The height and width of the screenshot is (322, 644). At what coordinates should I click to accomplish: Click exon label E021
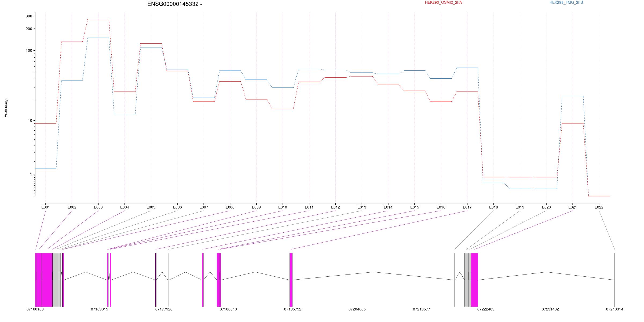573,207
